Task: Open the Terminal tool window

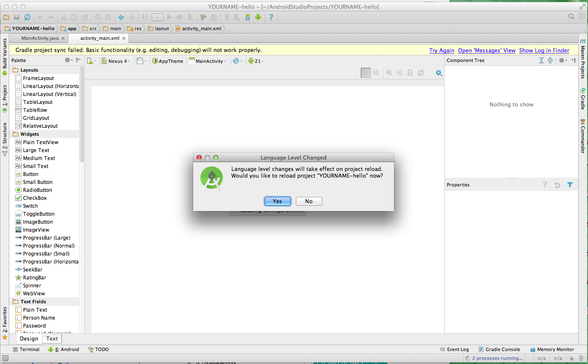Action: (x=26, y=349)
